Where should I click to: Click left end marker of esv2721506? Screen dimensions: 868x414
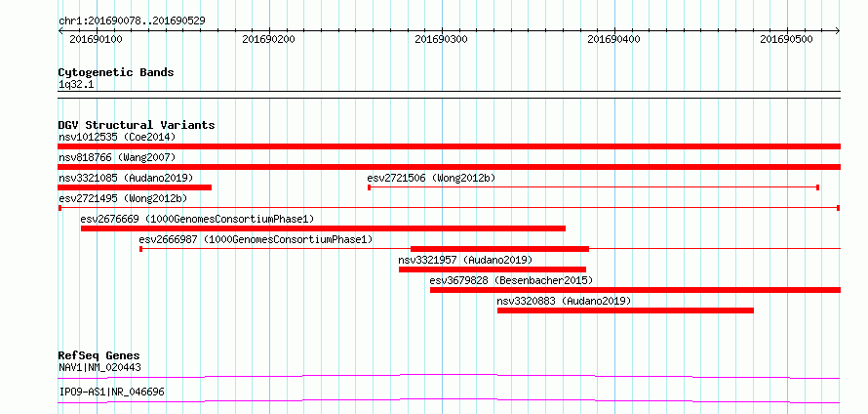(x=370, y=187)
